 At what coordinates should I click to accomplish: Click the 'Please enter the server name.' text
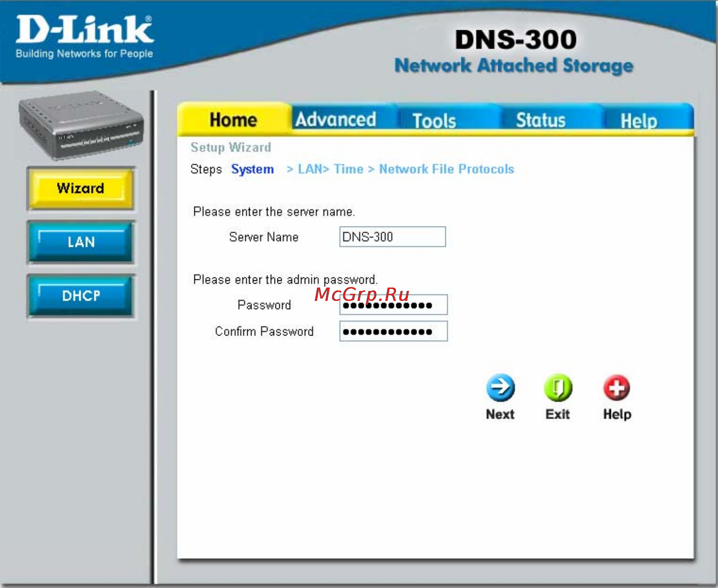[x=274, y=212]
